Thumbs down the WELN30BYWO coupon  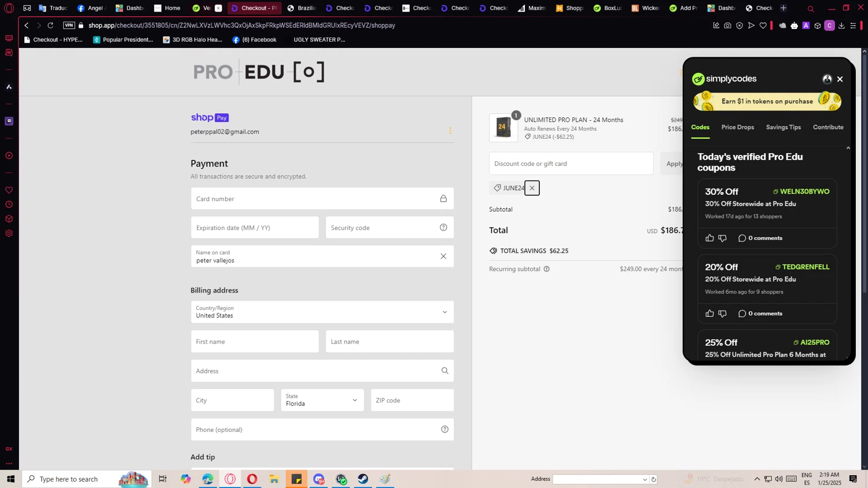722,238
